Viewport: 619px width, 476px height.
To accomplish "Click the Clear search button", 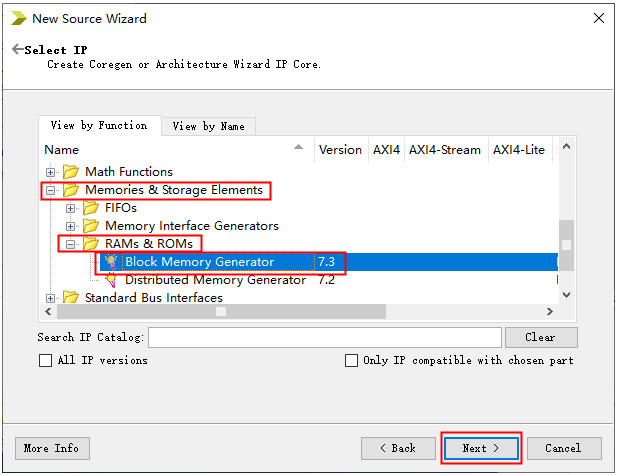I will coord(541,337).
